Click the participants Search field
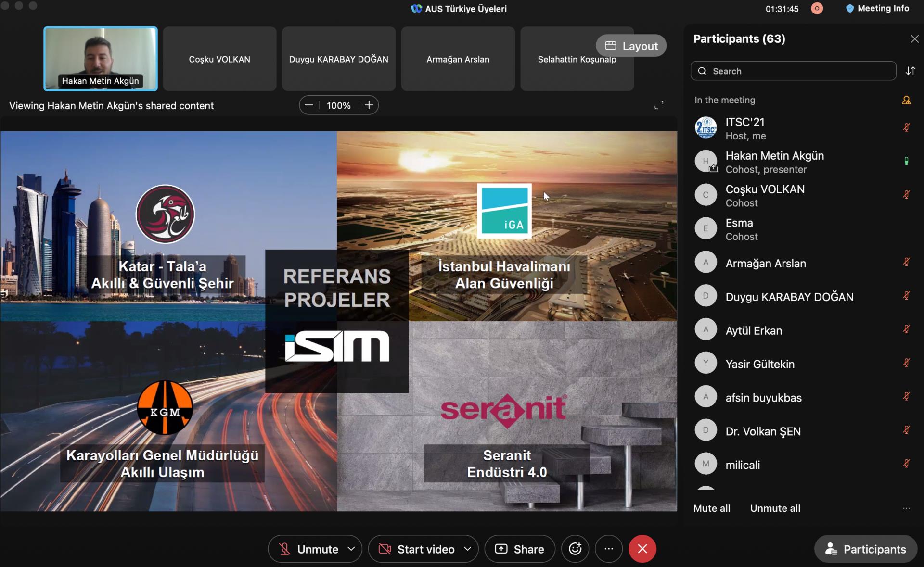924x567 pixels. coord(793,71)
